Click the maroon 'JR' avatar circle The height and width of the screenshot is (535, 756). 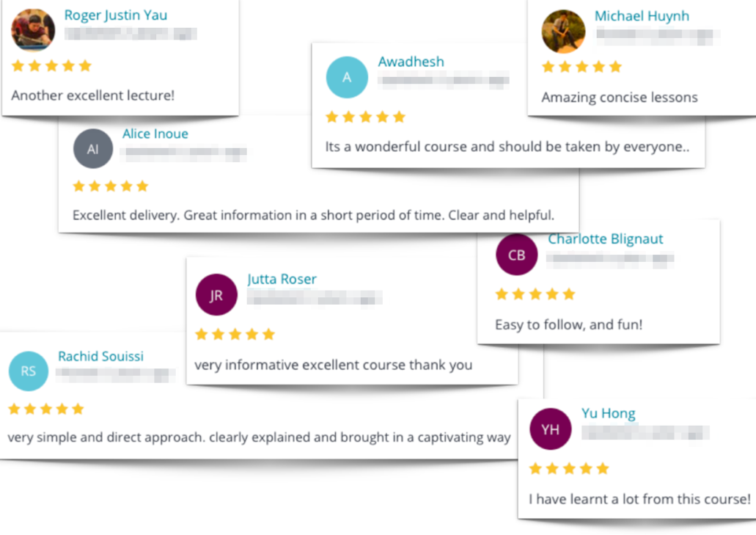click(216, 295)
